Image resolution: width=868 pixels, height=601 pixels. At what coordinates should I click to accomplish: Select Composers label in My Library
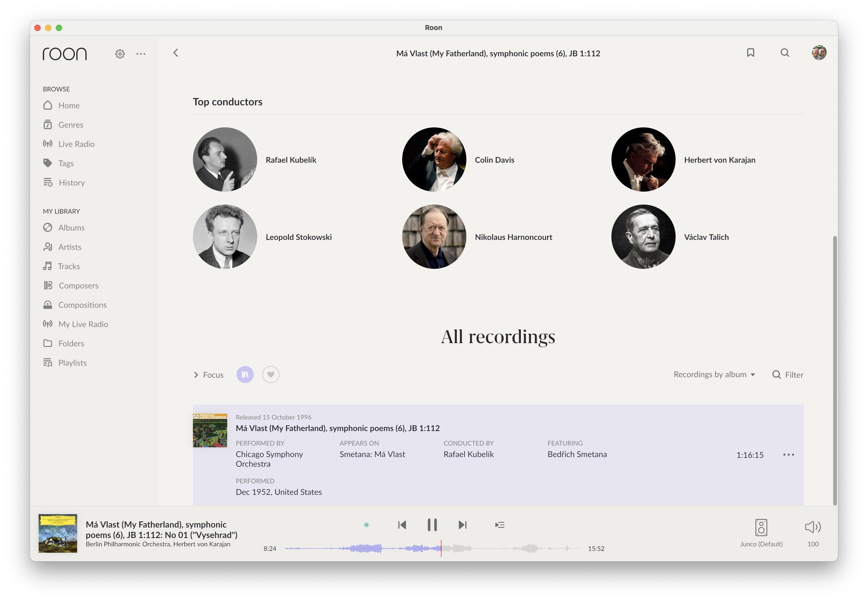[78, 285]
